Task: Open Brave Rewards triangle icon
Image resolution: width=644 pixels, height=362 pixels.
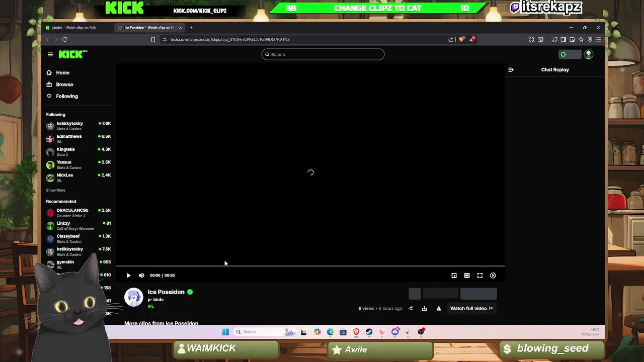Action: [x=472, y=39]
